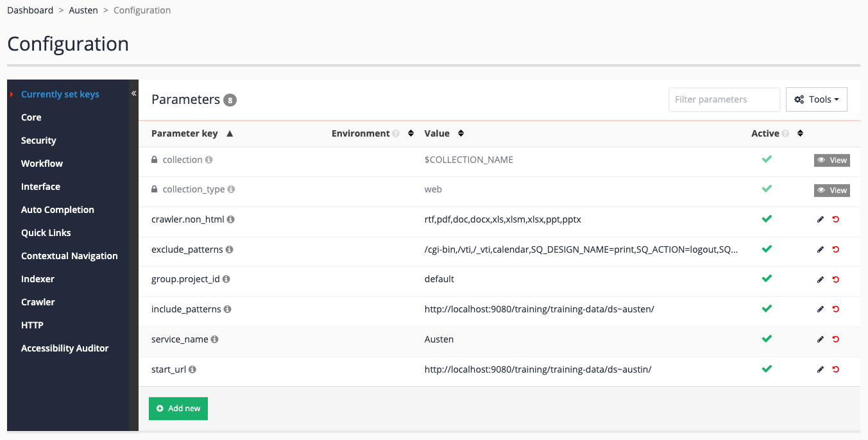Viewport: 868px width, 440px height.
Task: Reset the exclude_patterns parameter with red undo icon
Action: click(835, 250)
